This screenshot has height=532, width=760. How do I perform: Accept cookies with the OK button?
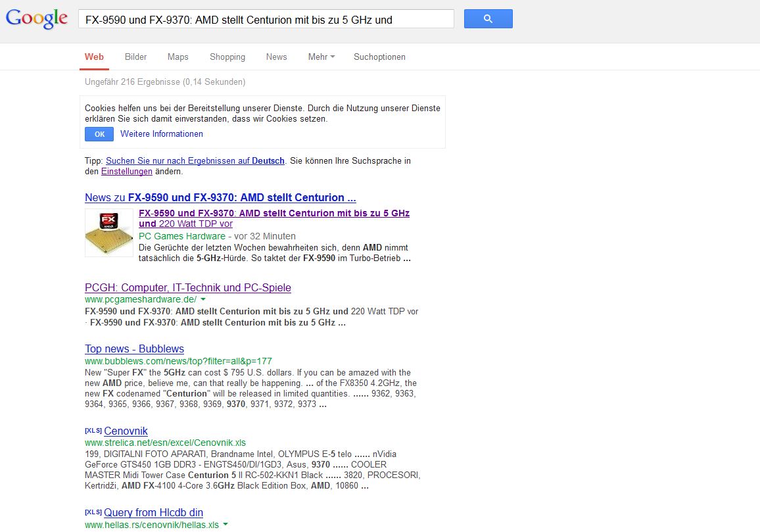click(99, 134)
